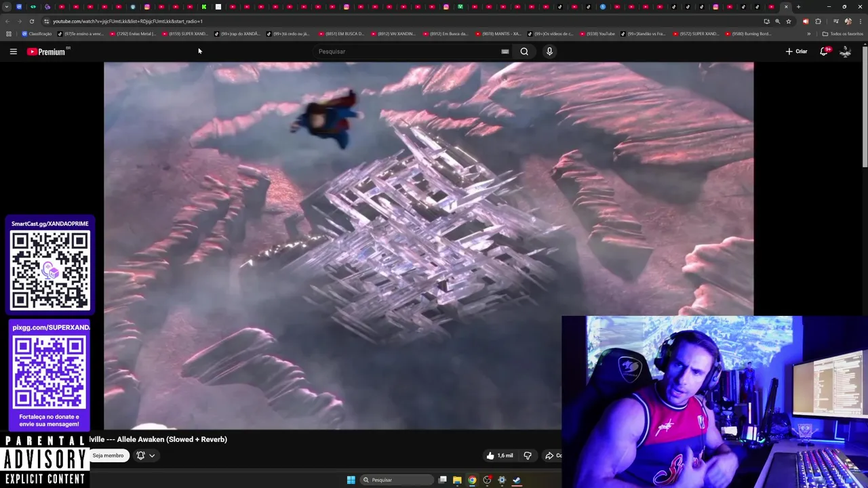The height and width of the screenshot is (488, 868).
Task: Open the '(99+)Xandão vs Fra...' bookmark
Action: coord(644,34)
